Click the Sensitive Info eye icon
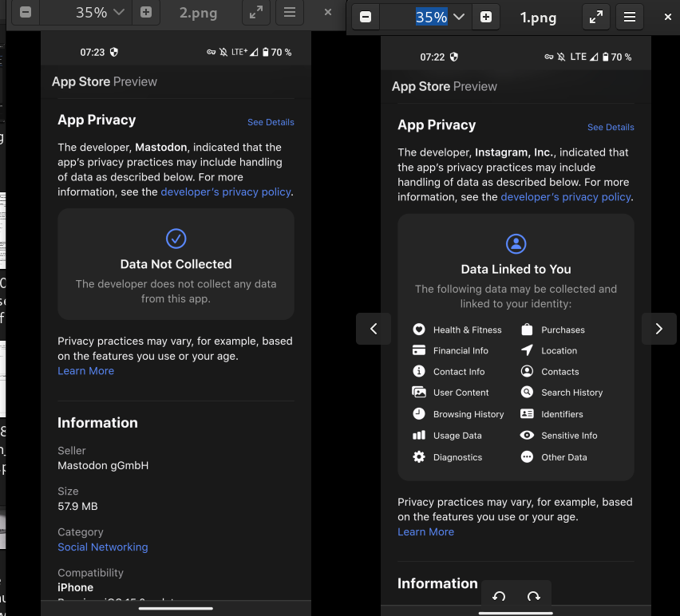 pyautogui.click(x=527, y=435)
